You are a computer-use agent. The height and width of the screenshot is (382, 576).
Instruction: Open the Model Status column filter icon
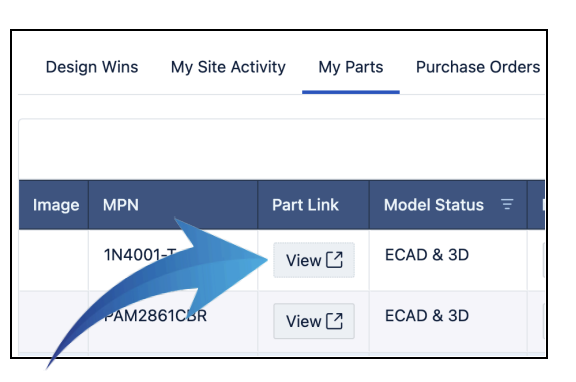point(507,204)
